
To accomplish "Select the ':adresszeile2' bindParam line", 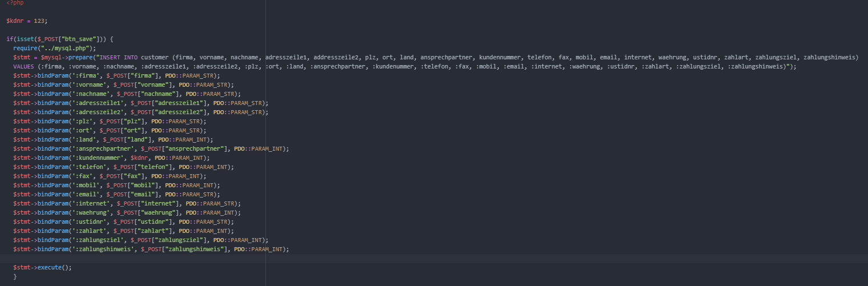I will coord(140,112).
